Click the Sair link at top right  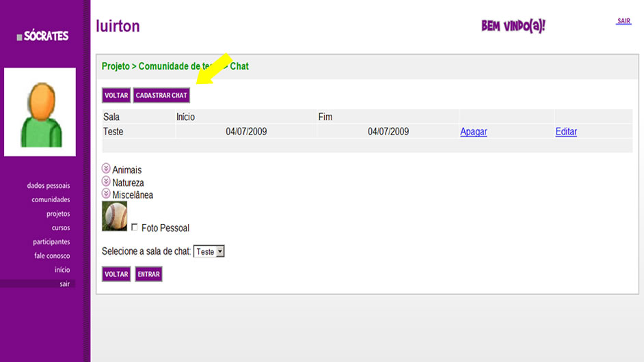pyautogui.click(x=623, y=21)
